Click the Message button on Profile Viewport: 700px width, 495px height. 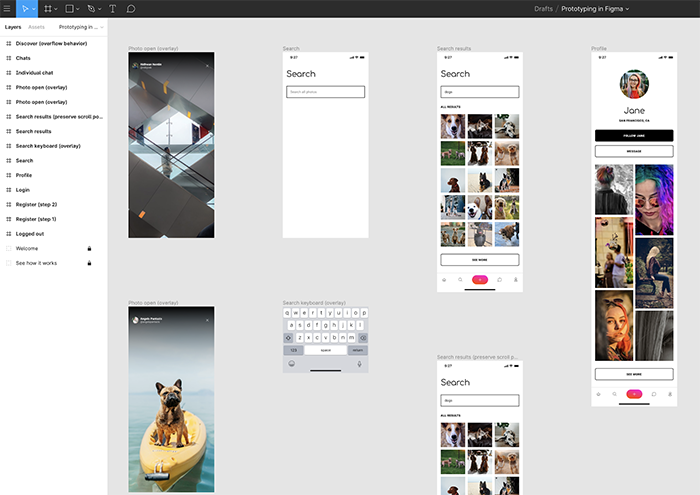point(634,151)
